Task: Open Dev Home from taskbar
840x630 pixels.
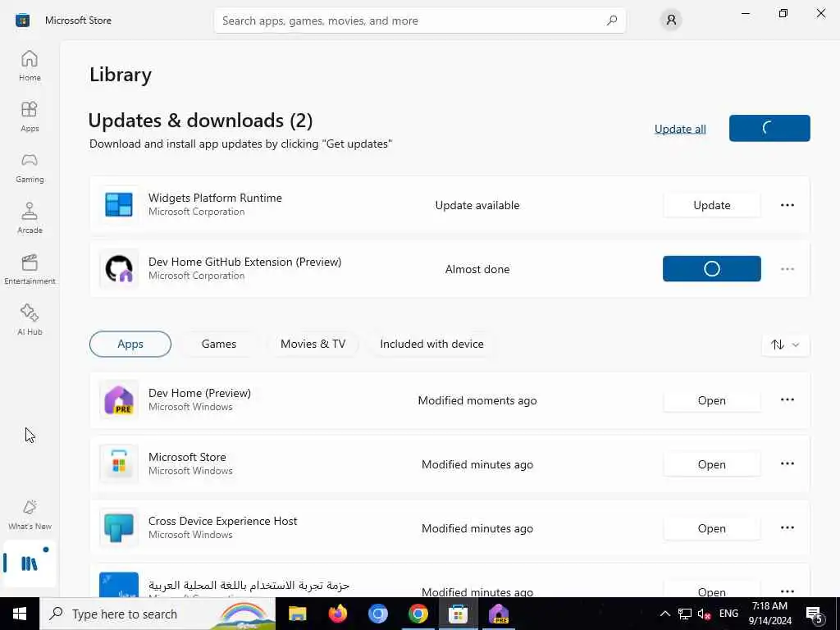Action: point(498,614)
